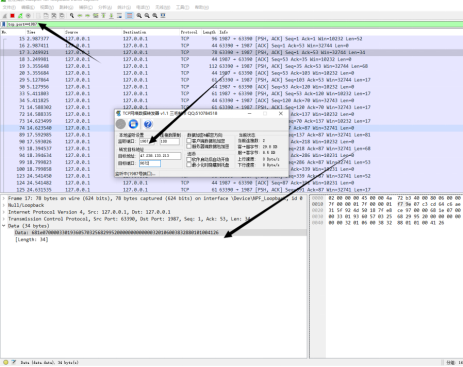Toggle auto-start after software launch checkbox

(x=189, y=159)
